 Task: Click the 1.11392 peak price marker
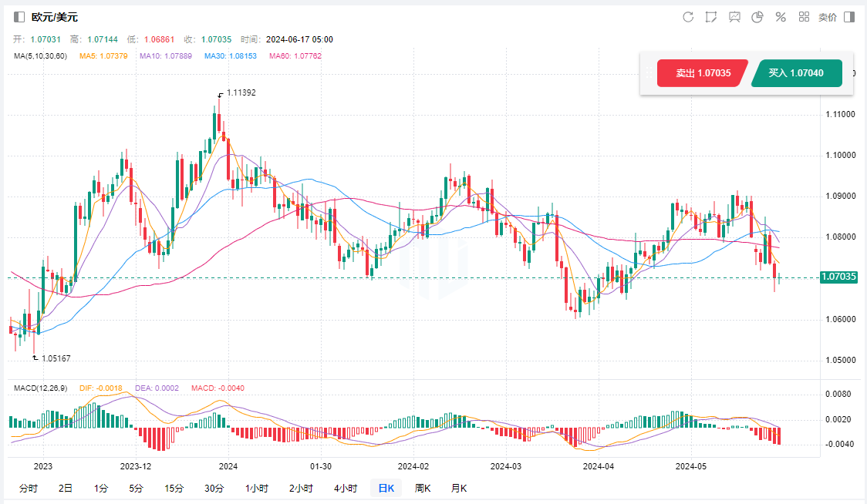tap(240, 92)
